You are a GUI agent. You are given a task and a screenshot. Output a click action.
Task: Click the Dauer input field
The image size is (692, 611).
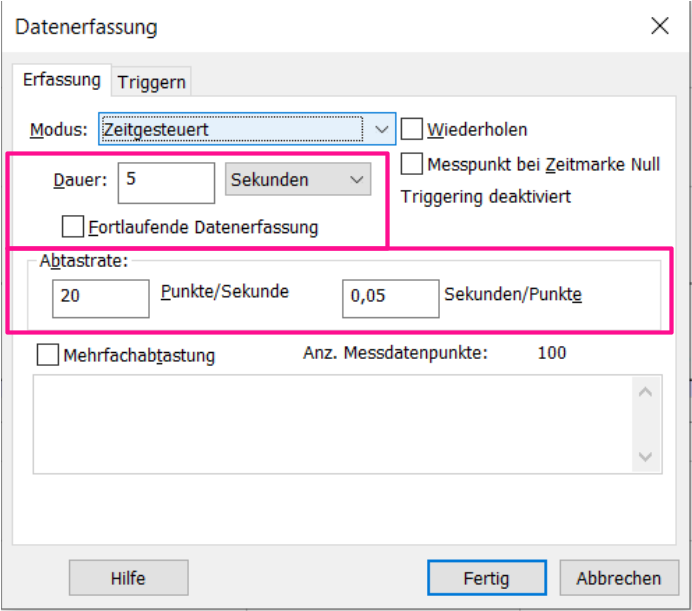pyautogui.click(x=166, y=183)
